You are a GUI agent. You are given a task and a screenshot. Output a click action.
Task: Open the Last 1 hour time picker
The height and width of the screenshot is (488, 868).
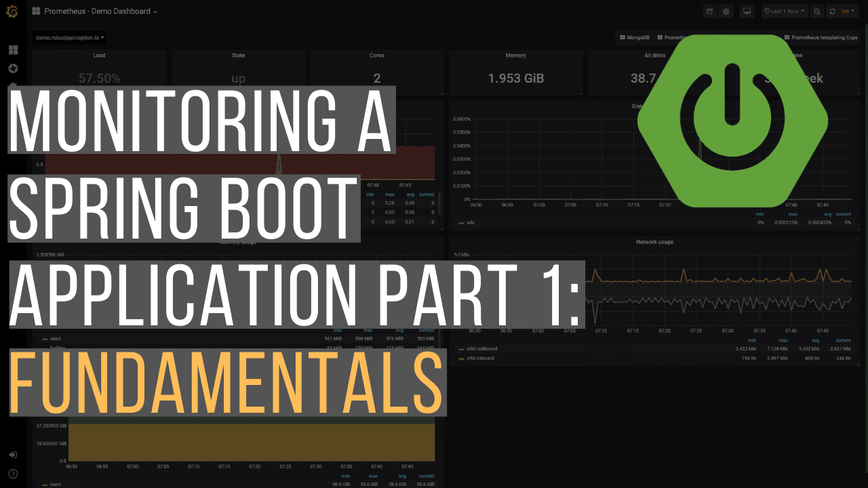click(785, 12)
